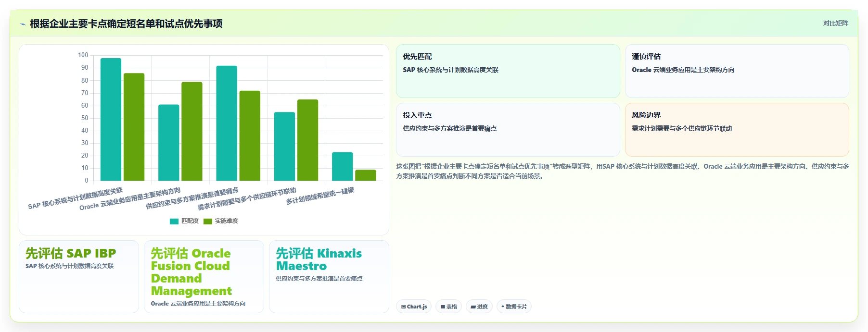Click the teal 匹配度 bar for SAP 核心系统
Image resolution: width=868 pixels, height=332 pixels.
(x=111, y=120)
